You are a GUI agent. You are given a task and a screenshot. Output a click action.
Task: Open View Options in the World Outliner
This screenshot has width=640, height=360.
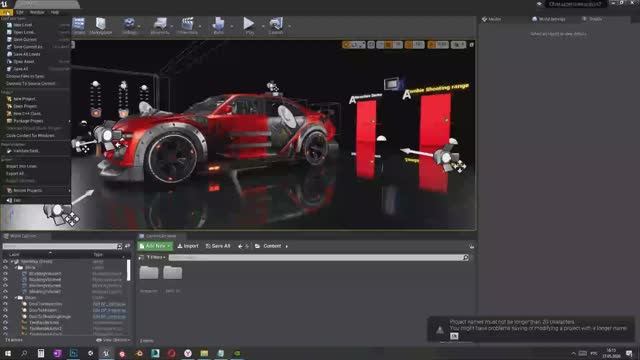coord(113,340)
